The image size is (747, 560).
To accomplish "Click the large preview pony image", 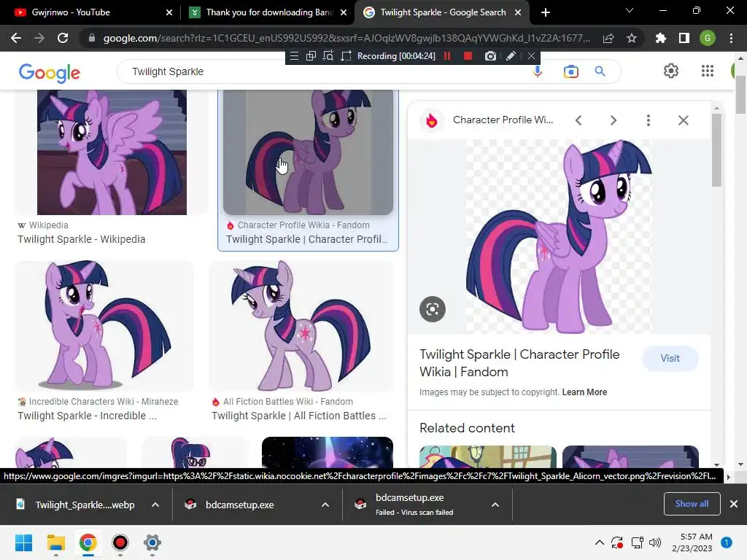I will [559, 236].
